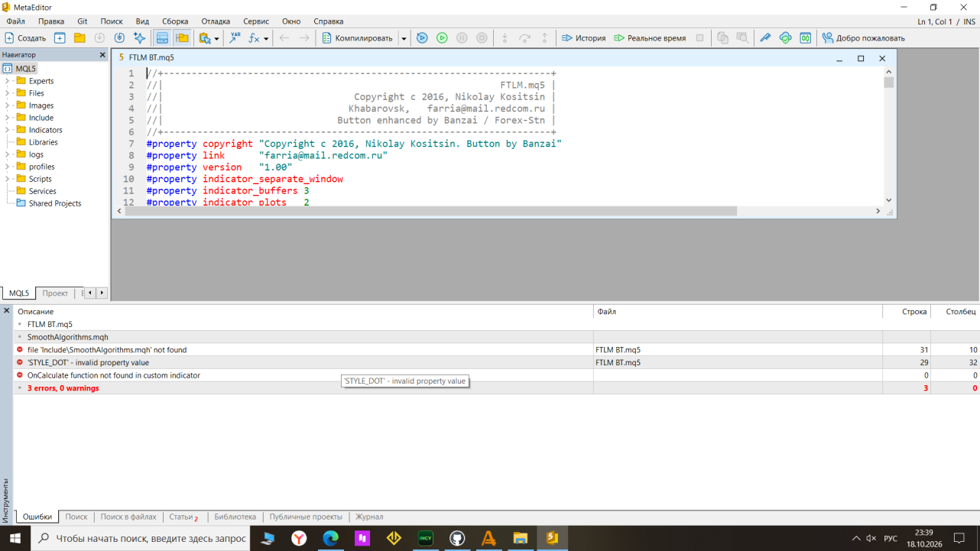Click the editor horizontal scrollbar
The width and height of the screenshot is (980, 551).
pos(431,211)
